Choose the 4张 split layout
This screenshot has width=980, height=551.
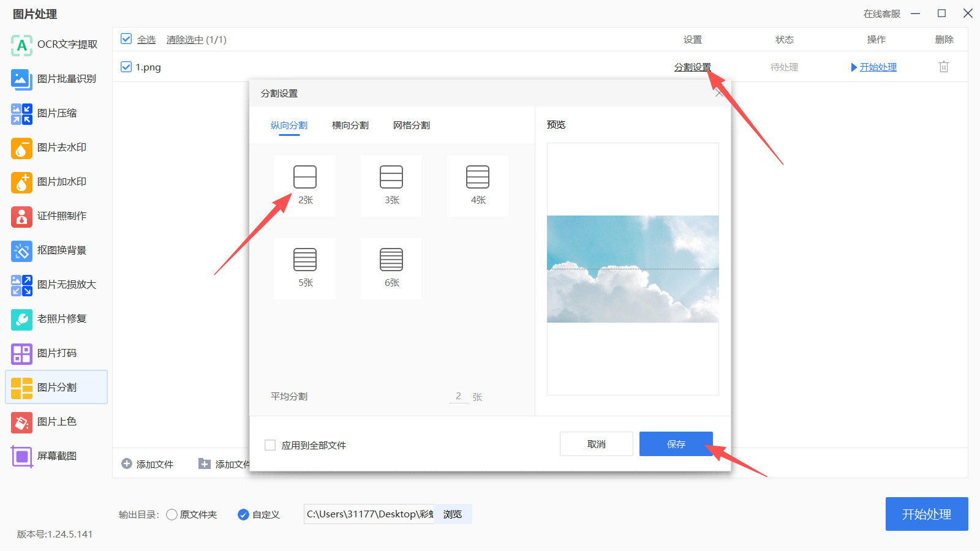point(478,186)
